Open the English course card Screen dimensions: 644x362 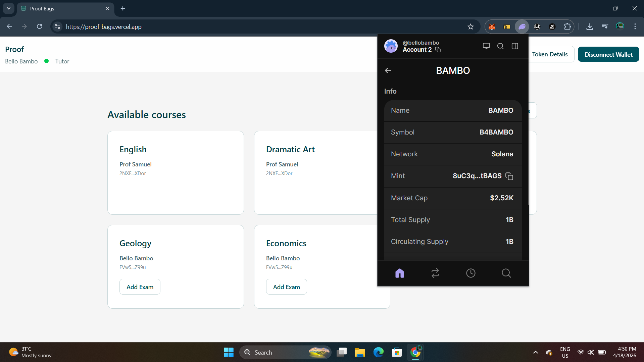[x=176, y=173]
